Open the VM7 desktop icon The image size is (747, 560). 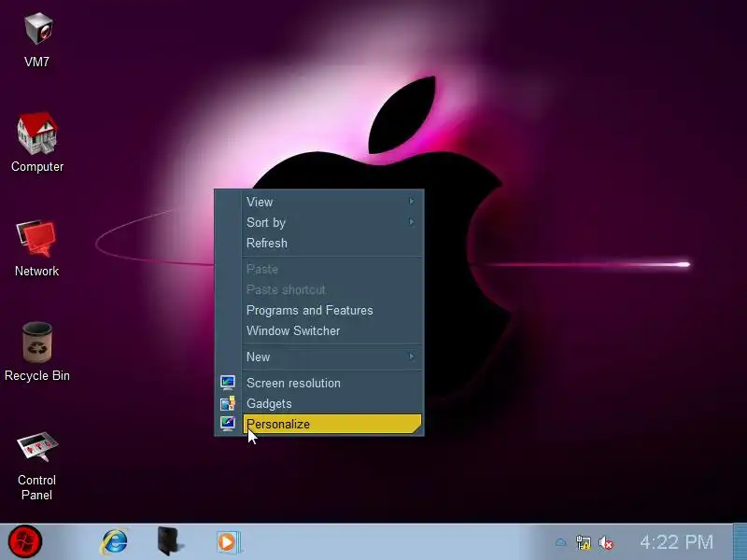[x=37, y=40]
